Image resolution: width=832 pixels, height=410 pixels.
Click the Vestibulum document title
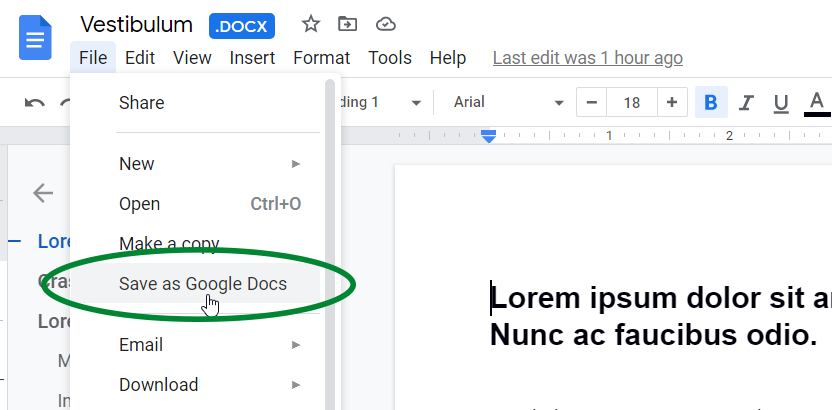(x=136, y=24)
